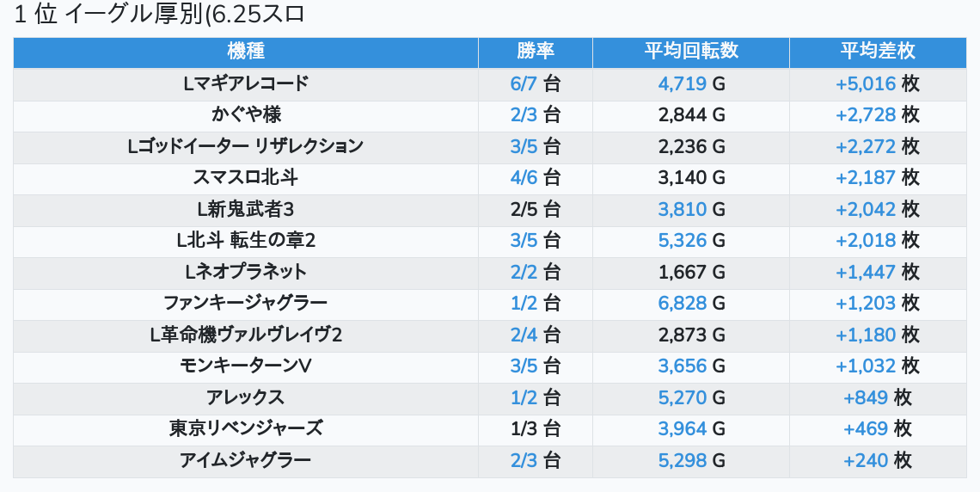Click the 平均回転数 column header

[690, 52]
